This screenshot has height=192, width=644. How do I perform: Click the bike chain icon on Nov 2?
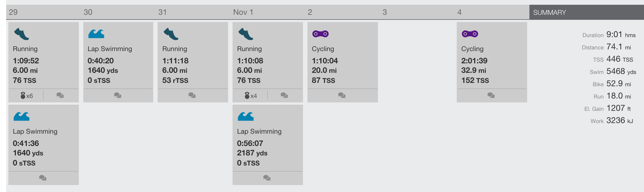click(x=320, y=34)
